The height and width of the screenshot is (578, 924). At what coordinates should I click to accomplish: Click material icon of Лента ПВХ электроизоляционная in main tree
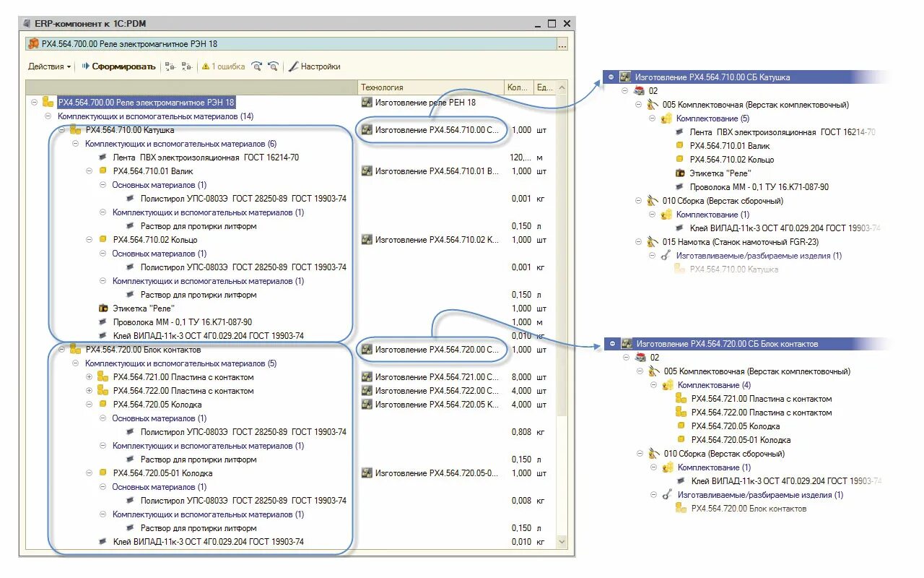pos(103,158)
